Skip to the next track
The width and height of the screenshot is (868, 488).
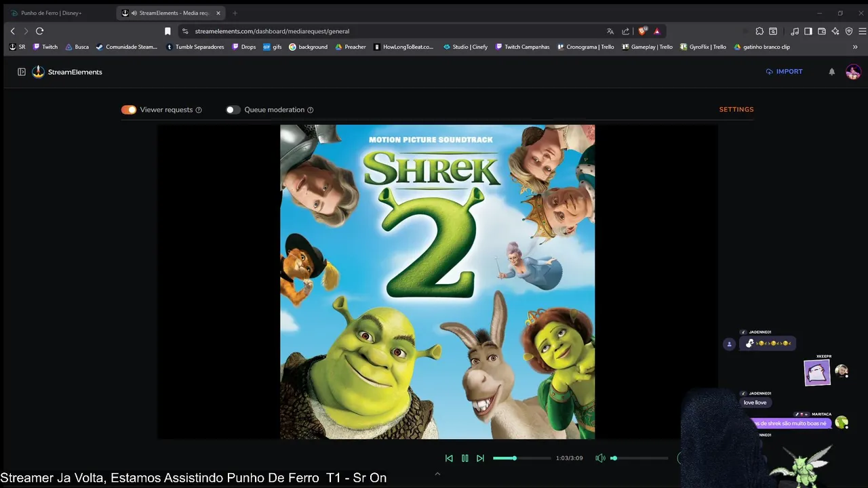(480, 458)
